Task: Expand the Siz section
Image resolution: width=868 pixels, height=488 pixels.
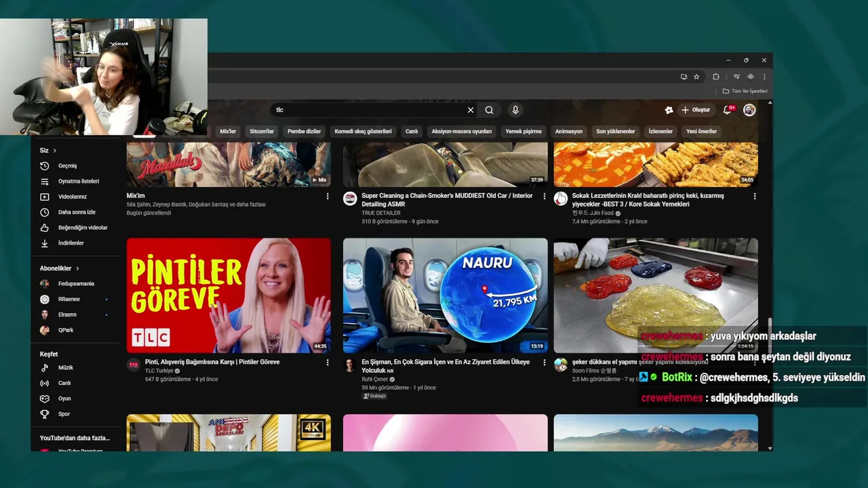Action: click(x=47, y=150)
